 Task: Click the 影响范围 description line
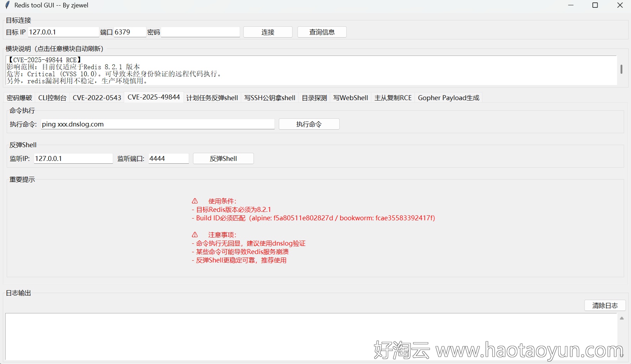click(73, 67)
